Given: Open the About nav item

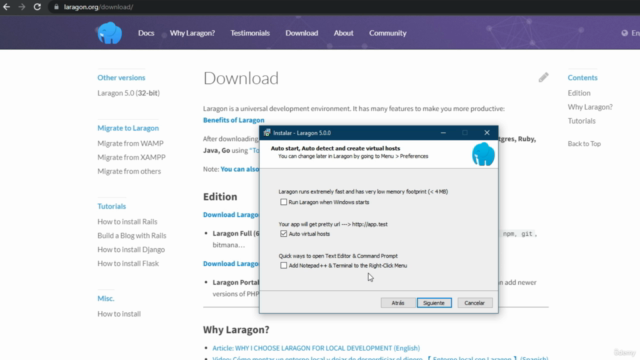Looking at the screenshot, I should [x=343, y=33].
